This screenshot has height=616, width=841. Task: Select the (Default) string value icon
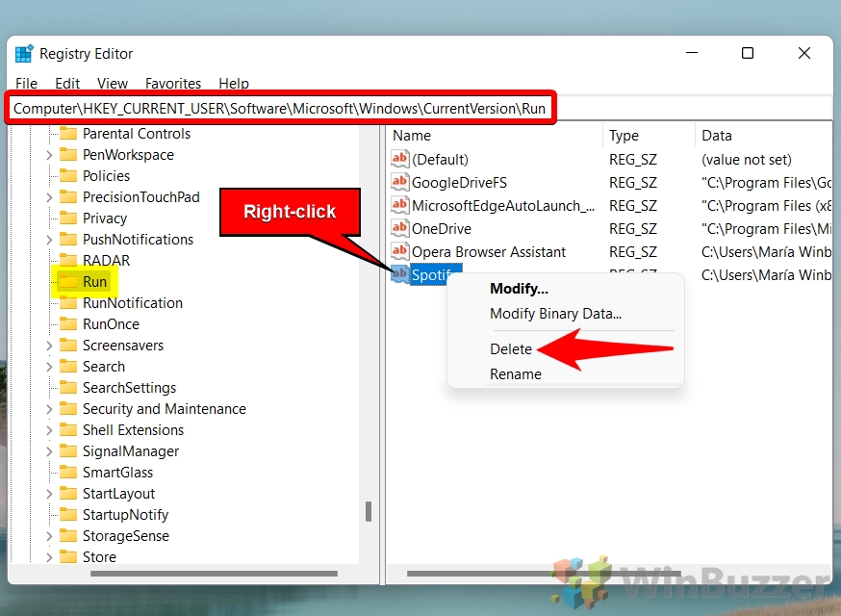click(x=399, y=159)
